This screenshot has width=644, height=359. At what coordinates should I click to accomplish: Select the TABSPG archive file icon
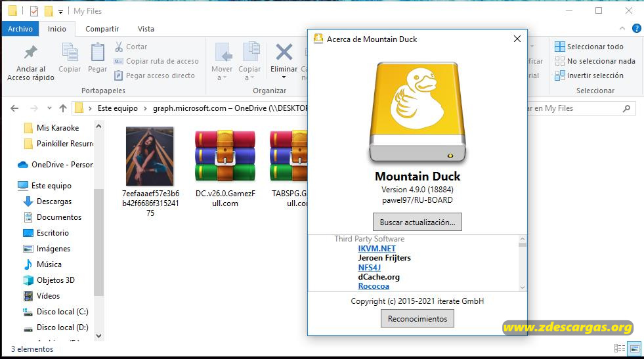(x=288, y=156)
